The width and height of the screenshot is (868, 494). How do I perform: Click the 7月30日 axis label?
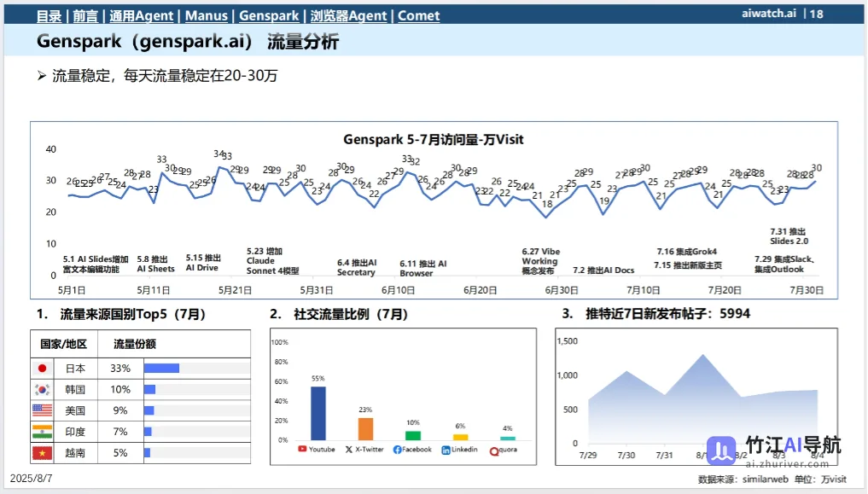tap(807, 290)
